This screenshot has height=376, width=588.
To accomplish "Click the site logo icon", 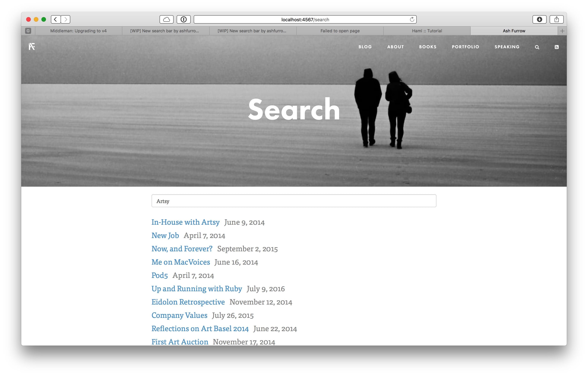I will coord(32,46).
